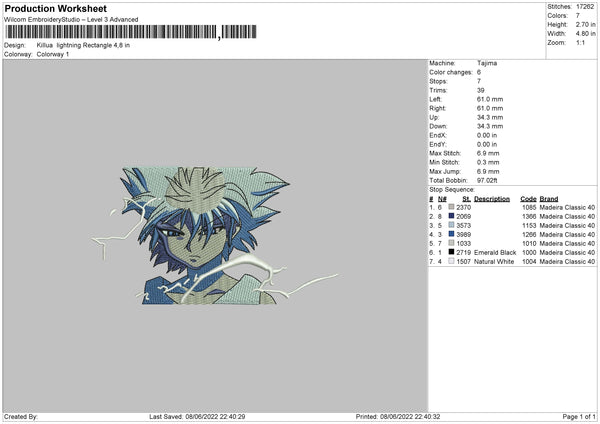600x424 pixels.
Task: Click the Brand column header
Action: [x=549, y=199]
